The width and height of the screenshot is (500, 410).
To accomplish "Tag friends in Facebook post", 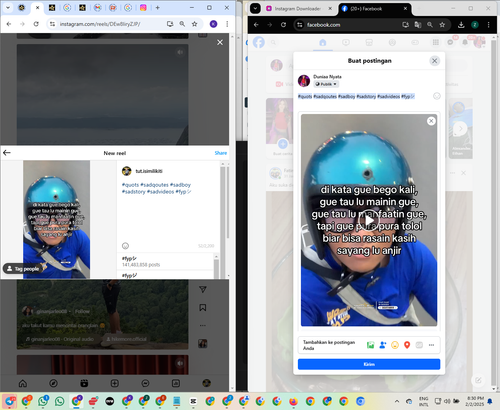I will click(x=383, y=345).
